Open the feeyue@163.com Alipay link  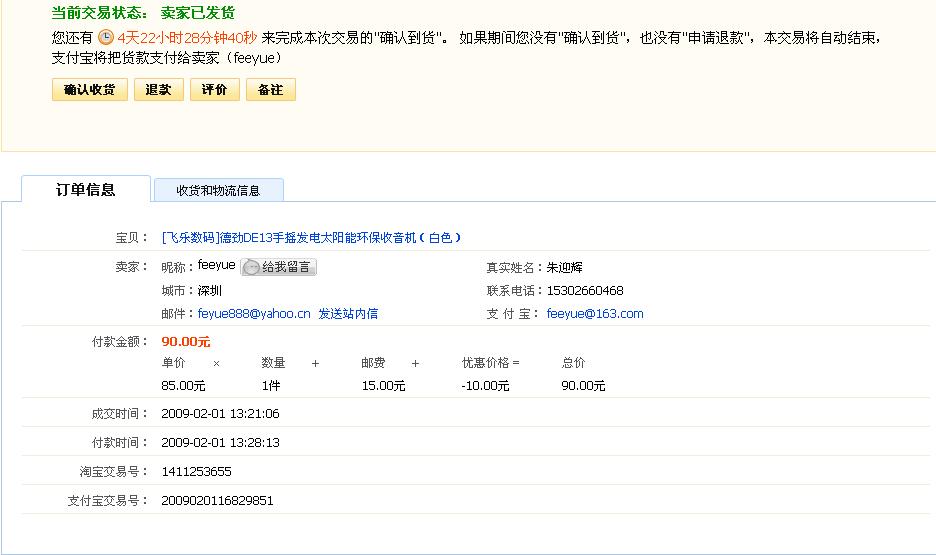595,314
